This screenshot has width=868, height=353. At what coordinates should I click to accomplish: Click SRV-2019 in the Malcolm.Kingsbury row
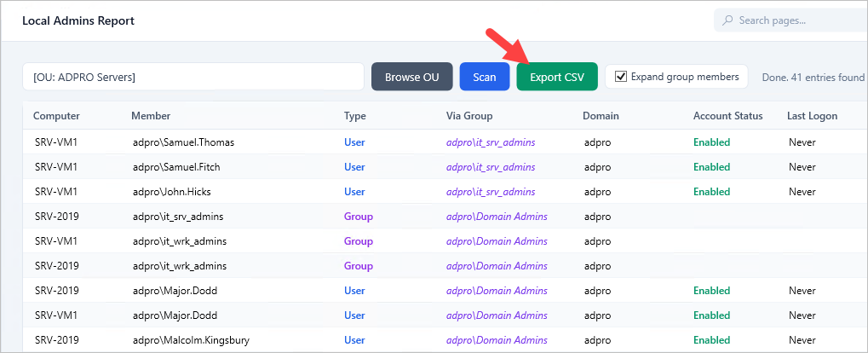[57, 339]
